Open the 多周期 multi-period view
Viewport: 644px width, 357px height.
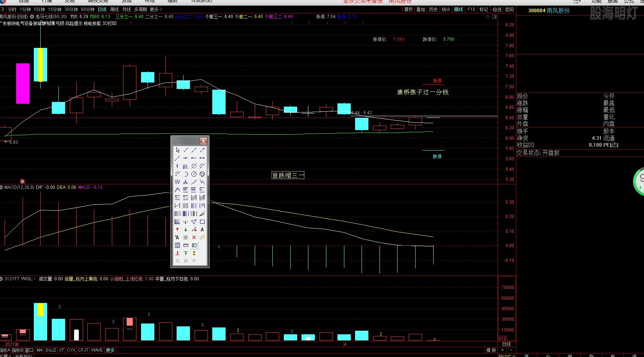point(140,9)
